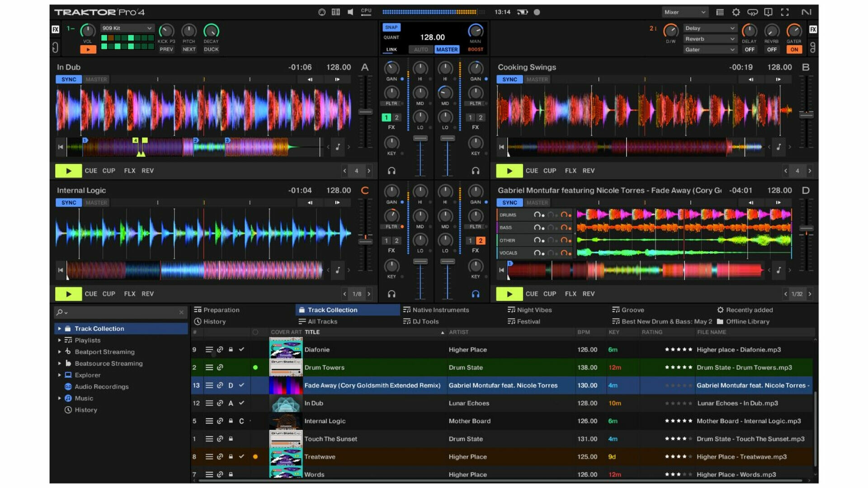868x488 pixels.
Task: Open the 909 Kit dropdown
Action: [x=127, y=28]
